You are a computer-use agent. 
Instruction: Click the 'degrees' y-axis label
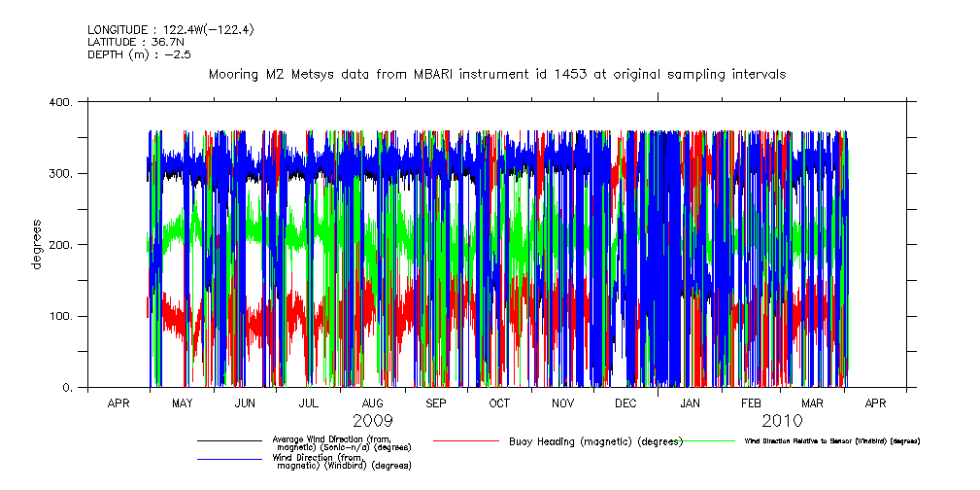(36, 245)
